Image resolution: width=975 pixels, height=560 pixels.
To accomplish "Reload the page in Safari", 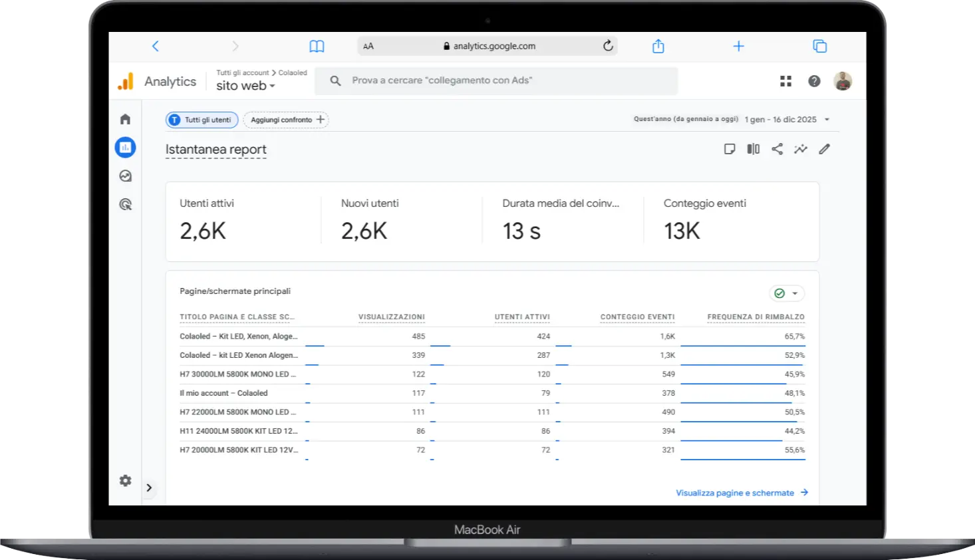I will coord(608,46).
